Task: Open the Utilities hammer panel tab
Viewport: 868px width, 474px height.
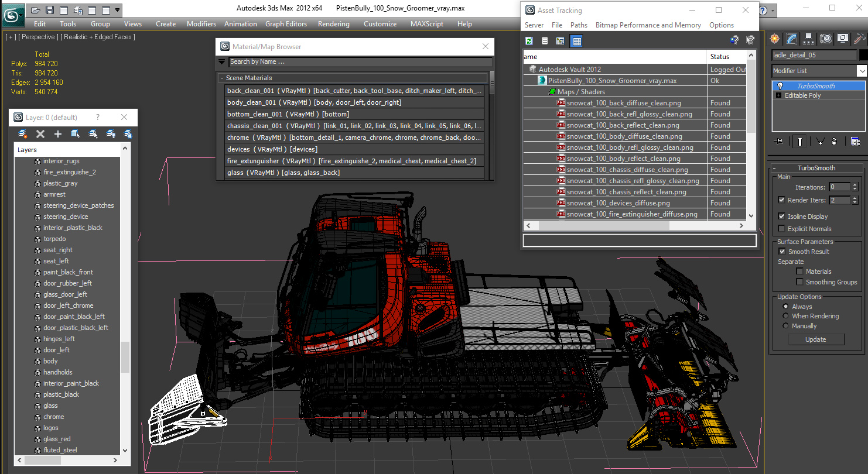Action: (859, 39)
